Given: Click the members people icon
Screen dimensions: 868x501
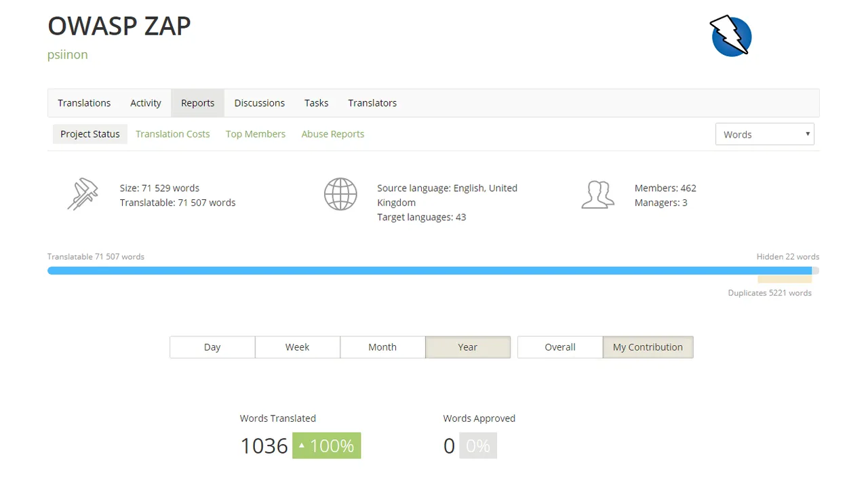Looking at the screenshot, I should click(598, 195).
